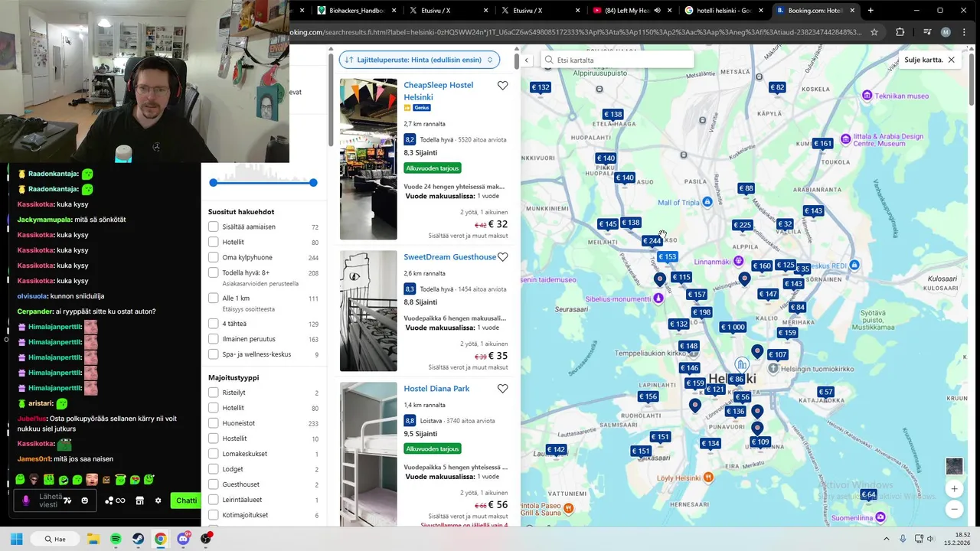This screenshot has width=980, height=551.
Task: Switch map to satellite layer thumbnail
Action: [x=954, y=466]
